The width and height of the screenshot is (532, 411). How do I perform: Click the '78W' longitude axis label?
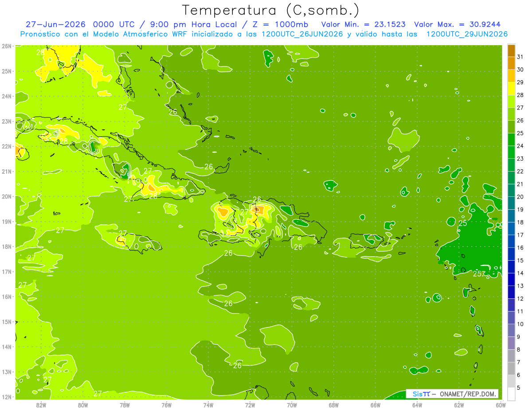125,405
